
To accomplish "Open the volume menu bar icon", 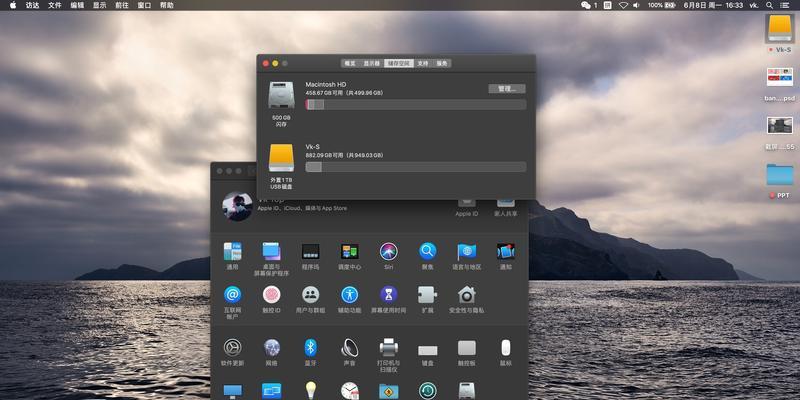I will (x=636, y=5).
